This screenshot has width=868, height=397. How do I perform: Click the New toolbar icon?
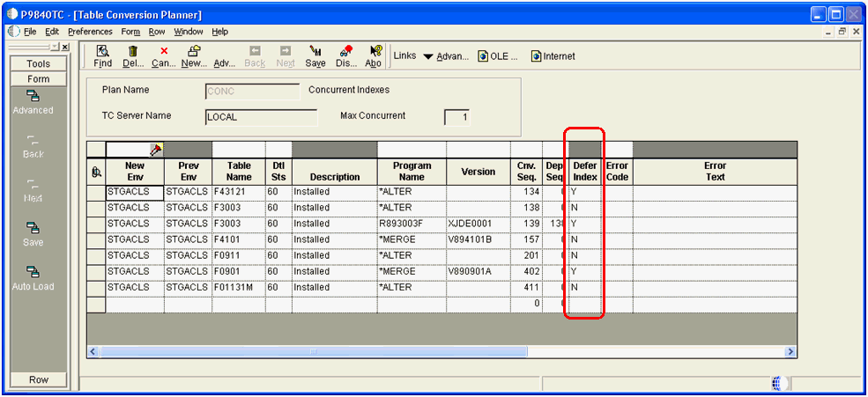pos(193,56)
